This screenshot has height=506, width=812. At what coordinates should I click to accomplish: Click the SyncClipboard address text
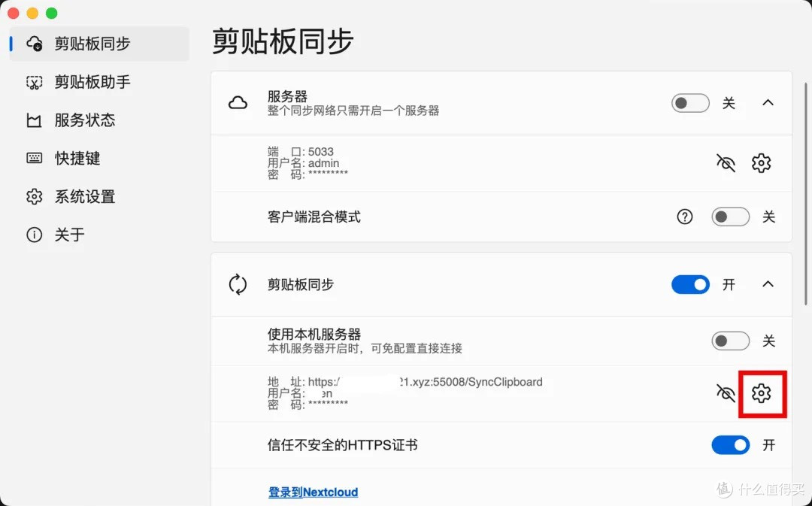(x=405, y=382)
